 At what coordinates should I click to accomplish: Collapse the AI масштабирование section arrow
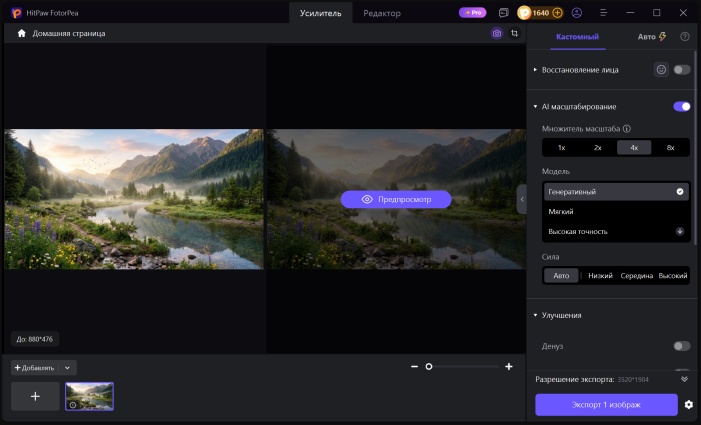click(x=535, y=106)
